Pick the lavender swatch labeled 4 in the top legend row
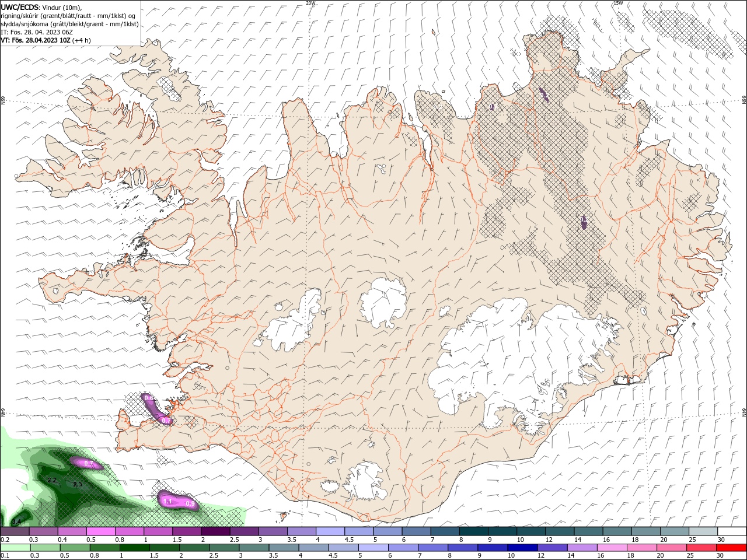 pyautogui.click(x=330, y=531)
